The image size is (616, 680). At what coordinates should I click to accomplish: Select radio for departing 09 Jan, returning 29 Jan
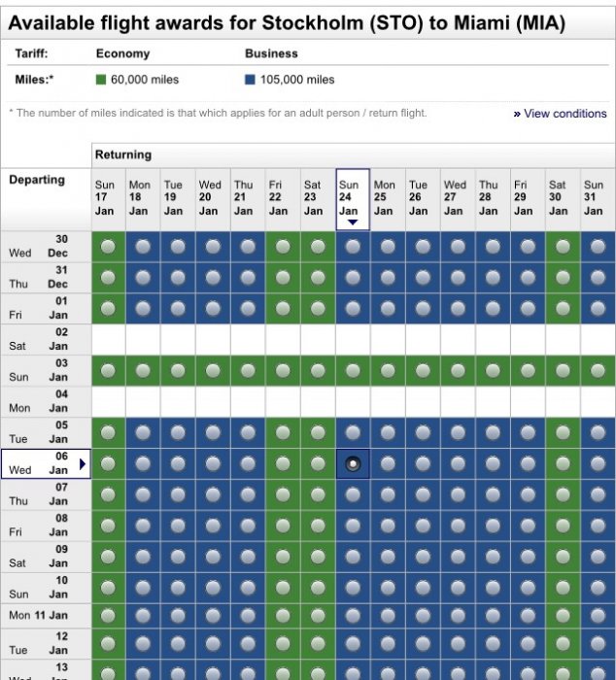pos(528,558)
